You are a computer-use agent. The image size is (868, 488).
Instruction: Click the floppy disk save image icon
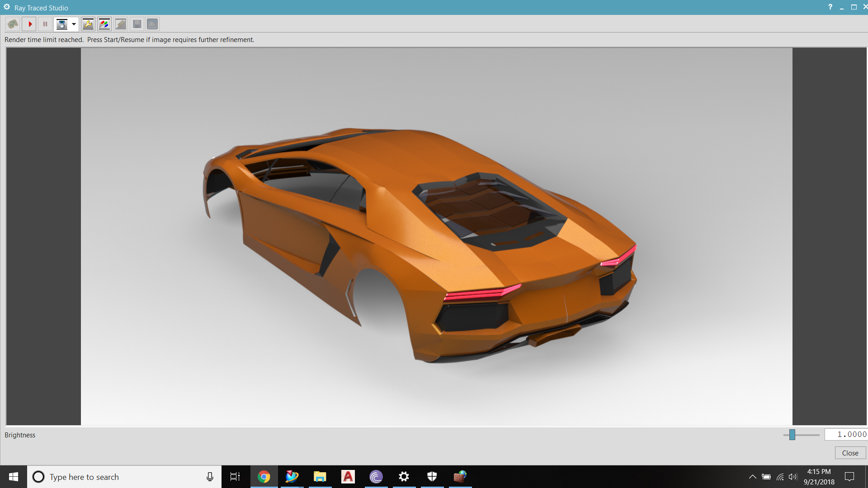pos(137,24)
